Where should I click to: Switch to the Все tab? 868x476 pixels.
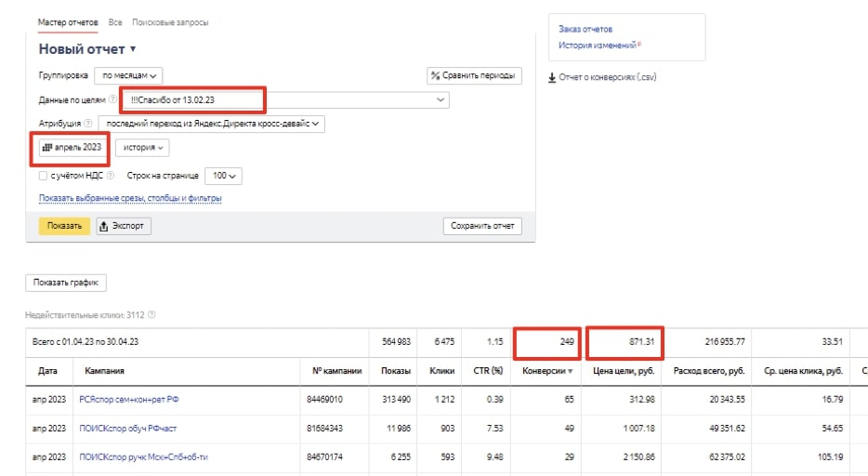point(115,21)
